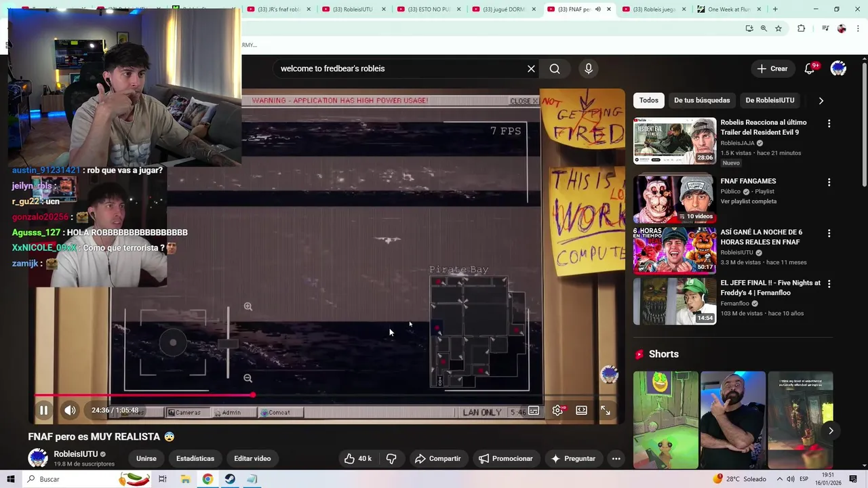
Task: Select the Todos filter chip
Action: click(649, 100)
